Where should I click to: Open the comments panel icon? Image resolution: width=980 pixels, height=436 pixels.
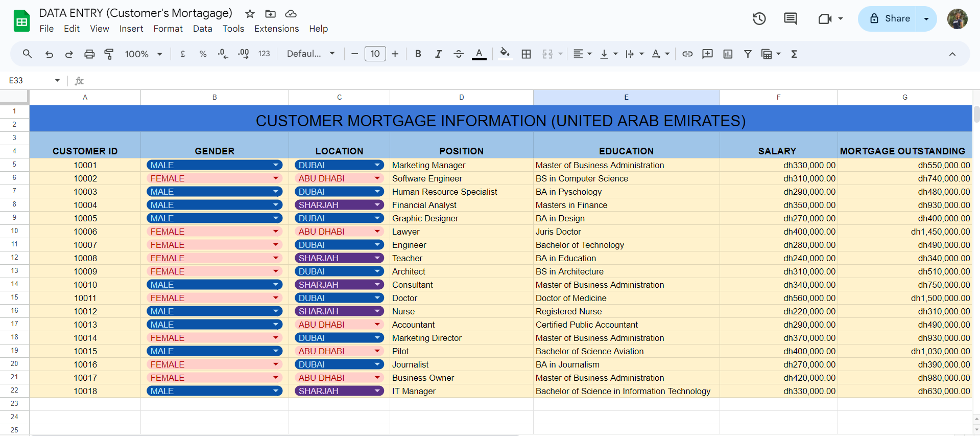tap(790, 19)
